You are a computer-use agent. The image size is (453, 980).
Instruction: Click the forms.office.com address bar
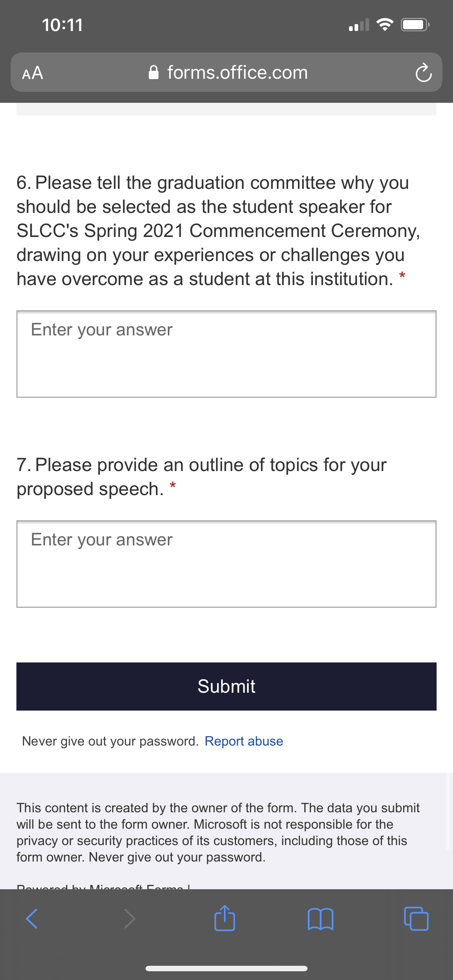click(x=226, y=72)
